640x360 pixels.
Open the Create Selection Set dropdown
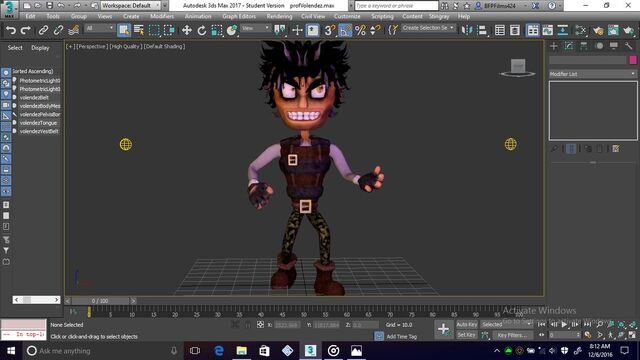tap(428, 28)
